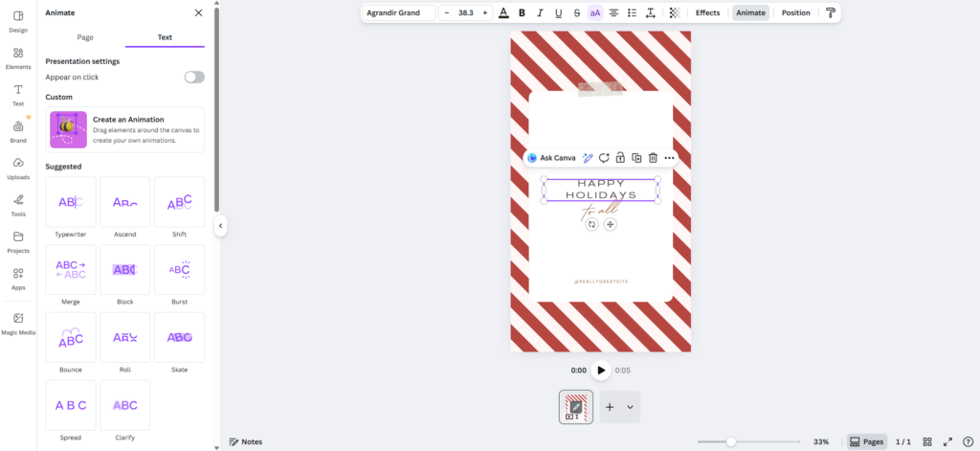Click the text color swatch
This screenshot has width=980, height=451.
[503, 13]
